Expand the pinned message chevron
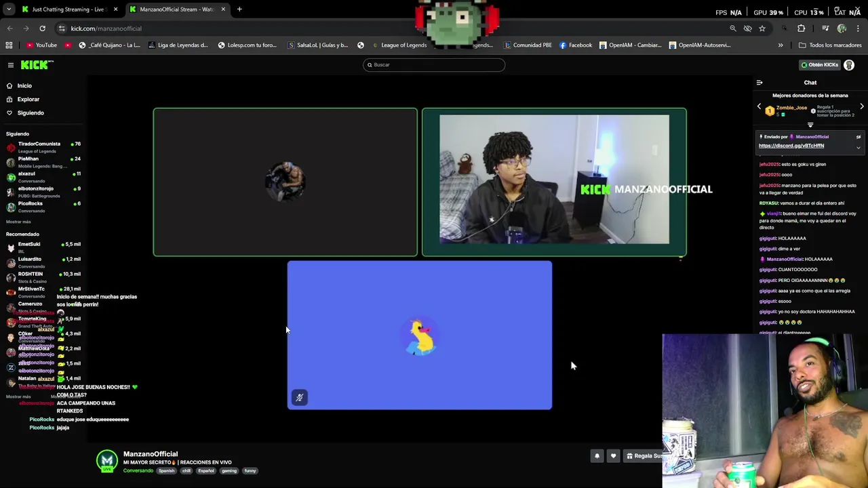Viewport: 868px width, 488px height. 859,147
